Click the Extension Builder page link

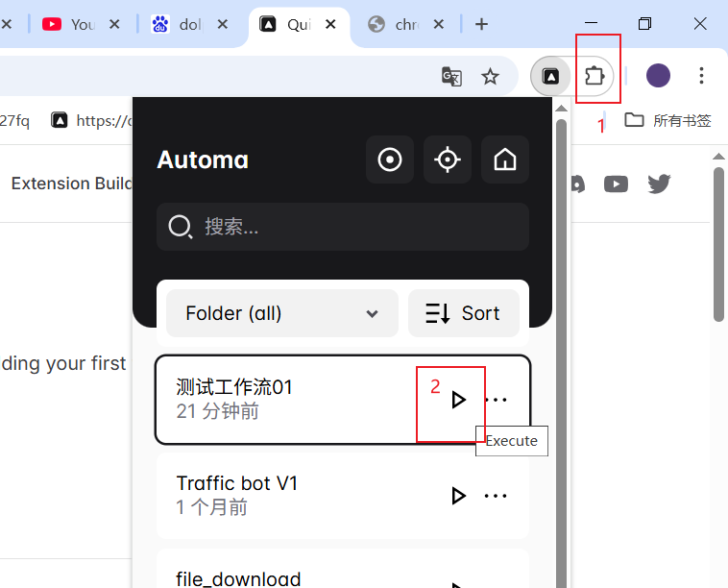pos(72,184)
